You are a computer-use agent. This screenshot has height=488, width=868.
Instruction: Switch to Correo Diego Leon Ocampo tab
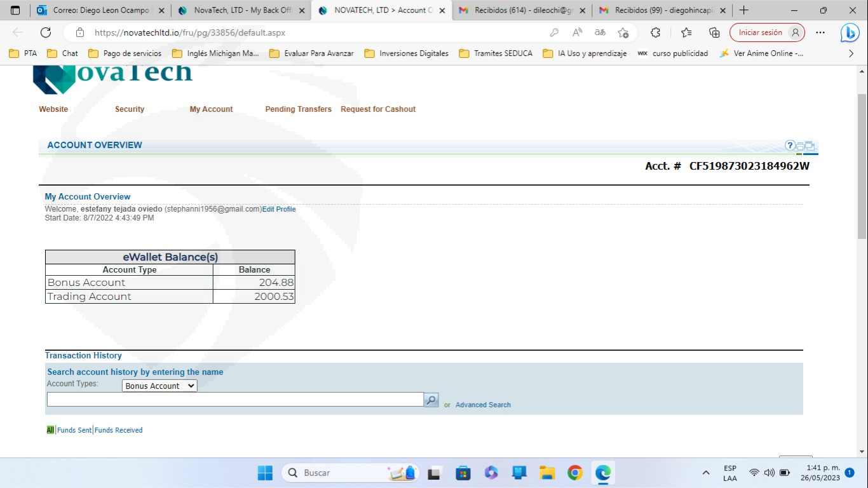tap(100, 10)
